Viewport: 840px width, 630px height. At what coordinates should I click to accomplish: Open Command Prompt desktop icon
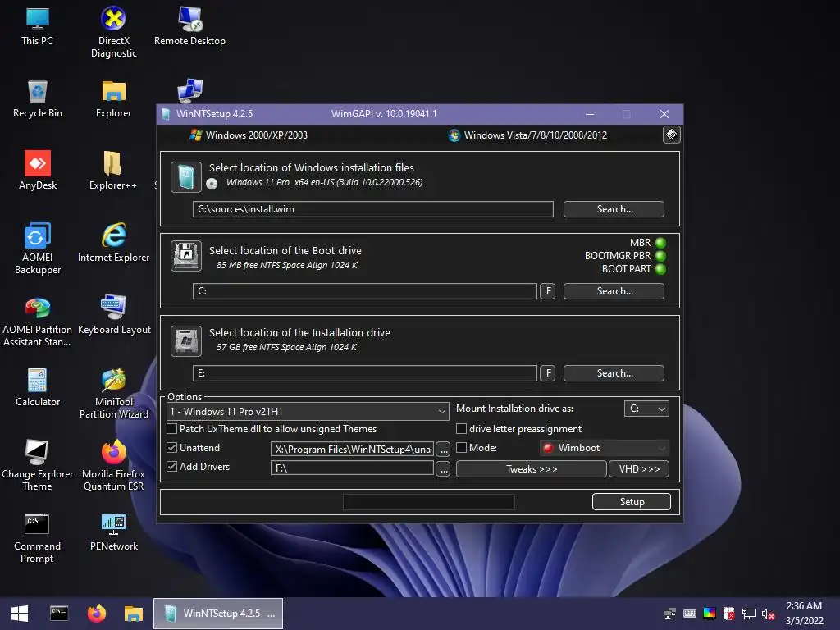point(37,537)
